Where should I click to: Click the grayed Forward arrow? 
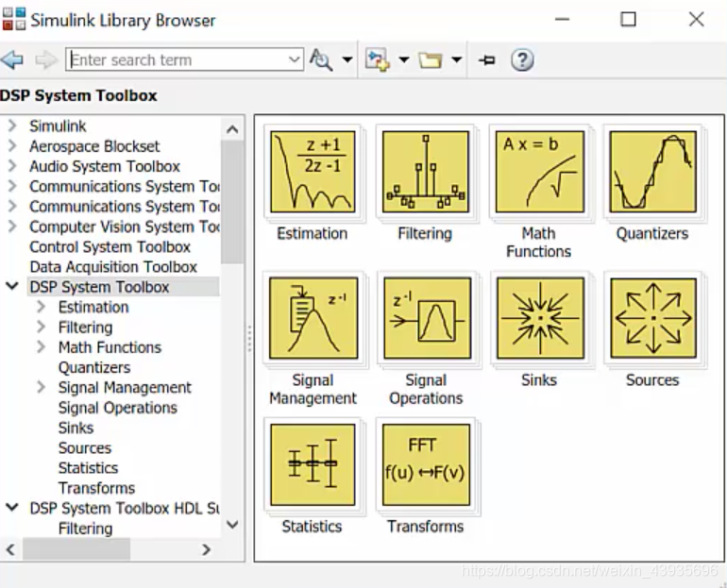(x=46, y=59)
